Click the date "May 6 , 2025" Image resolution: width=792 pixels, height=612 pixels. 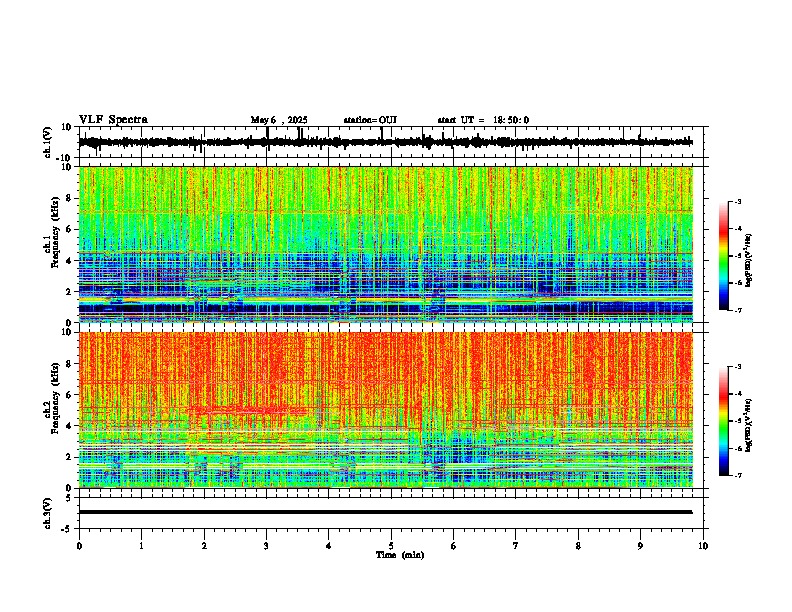pyautogui.click(x=279, y=120)
